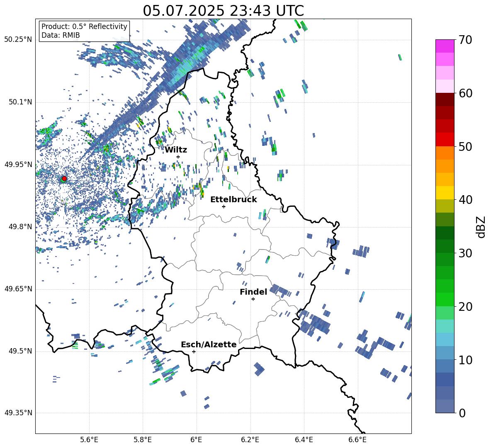This screenshot has width=491, height=448.
Task: Click the 49.5°N latitude label
Action: click(x=20, y=351)
